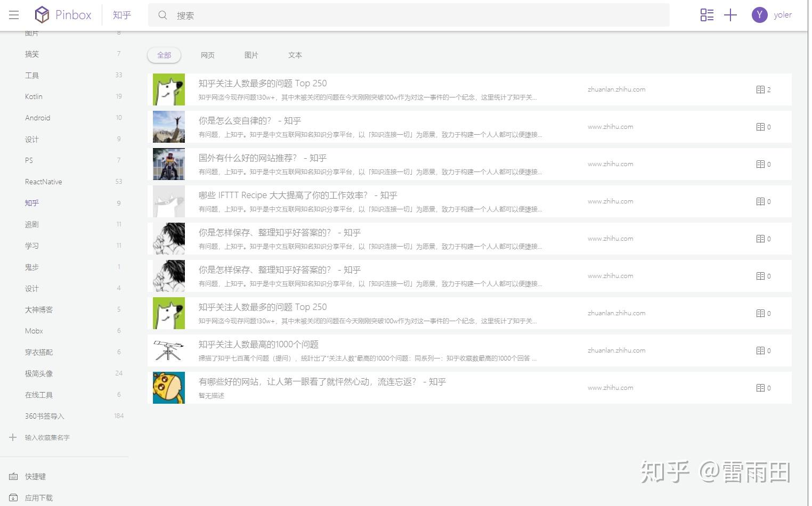This screenshot has height=506, width=812.
Task: Click collection icon showing count 2
Action: 760,89
